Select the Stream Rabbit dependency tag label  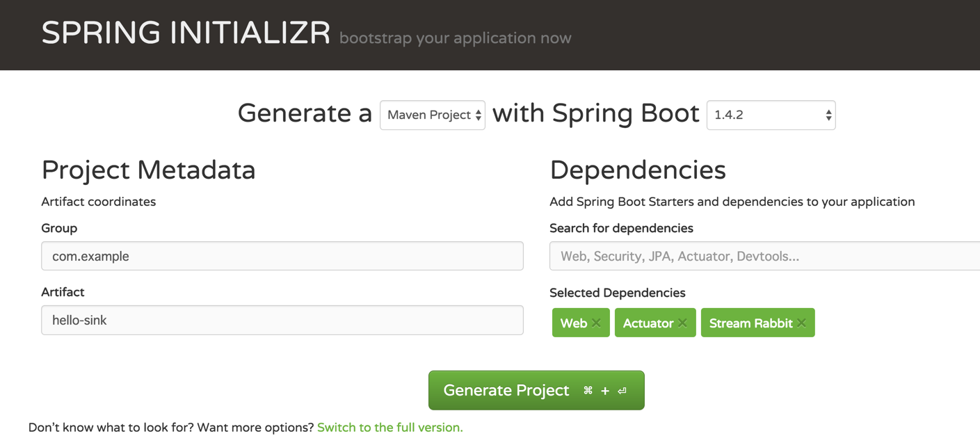[x=750, y=323]
